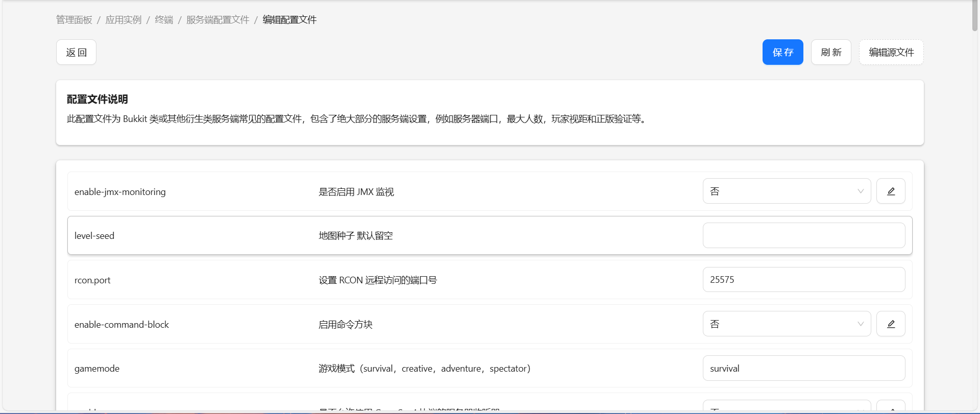The height and width of the screenshot is (414, 980).
Task: Jump to 服务端配置文件 breadcrumb
Action: 217,20
